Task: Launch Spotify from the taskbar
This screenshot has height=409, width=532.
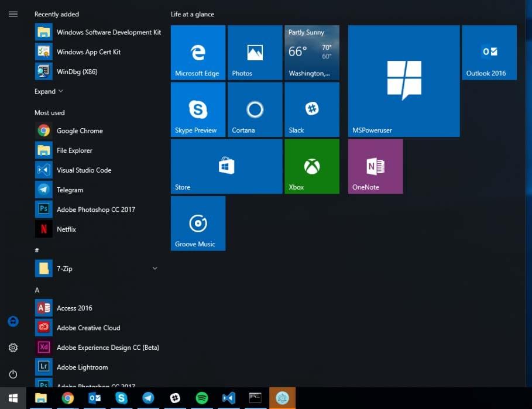Action: tap(202, 398)
